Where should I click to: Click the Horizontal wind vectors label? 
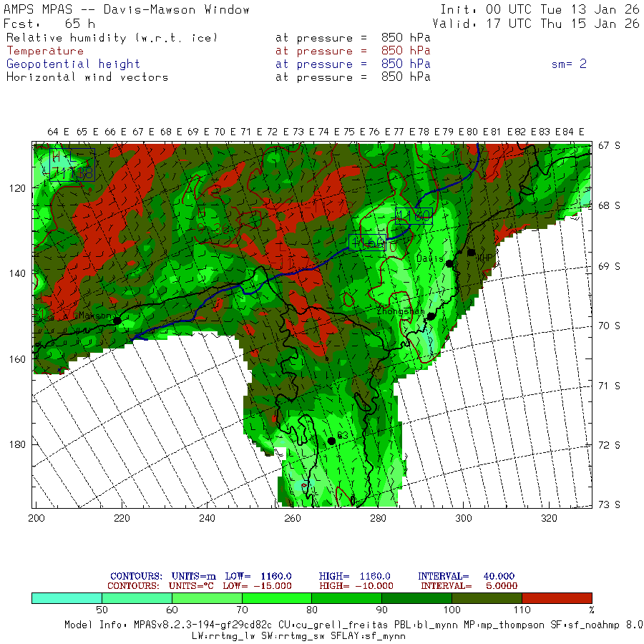[x=87, y=77]
